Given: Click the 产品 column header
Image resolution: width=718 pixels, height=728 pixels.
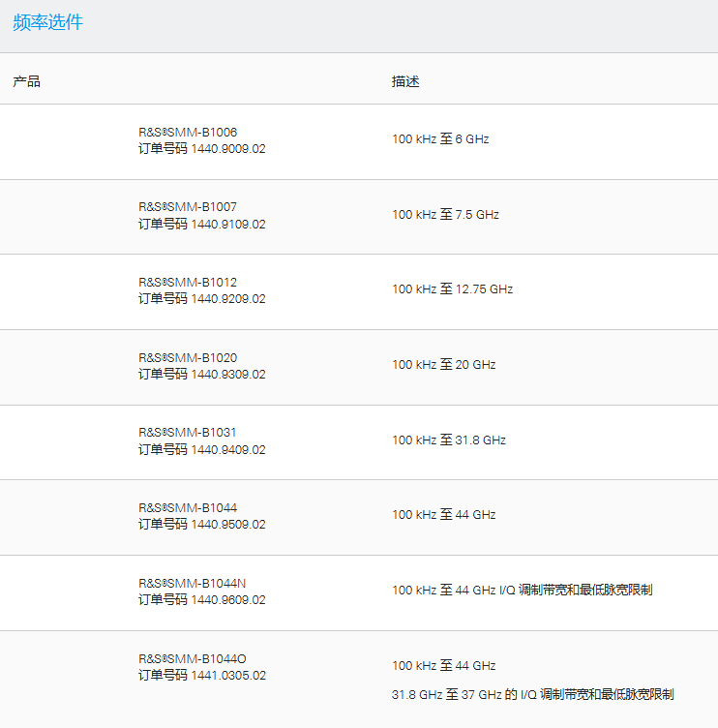Looking at the screenshot, I should click(26, 81).
